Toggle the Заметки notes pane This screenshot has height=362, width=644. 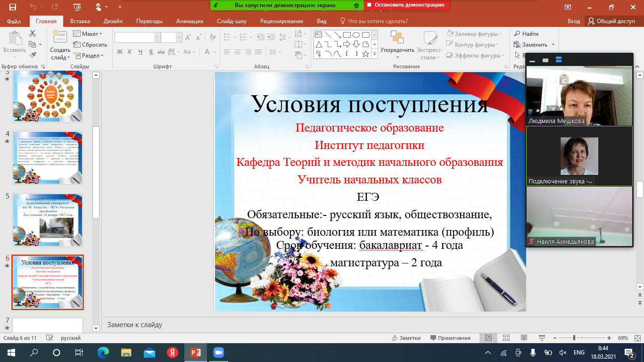pos(406,338)
